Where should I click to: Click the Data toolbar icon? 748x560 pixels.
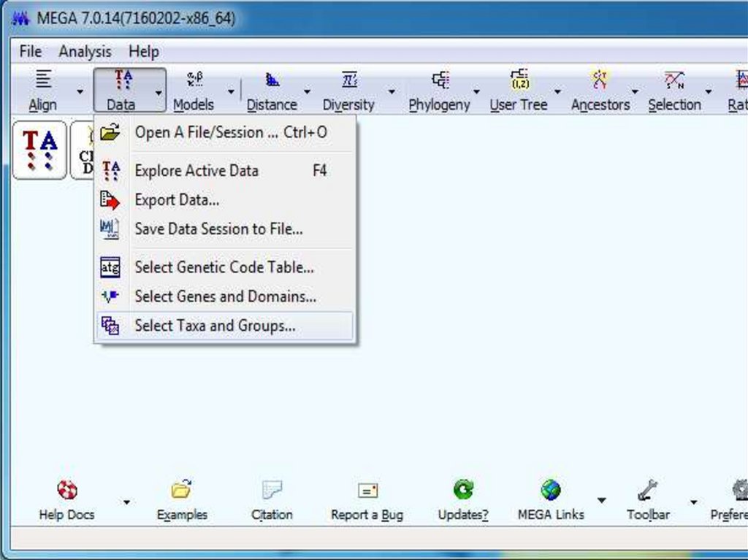click(123, 79)
